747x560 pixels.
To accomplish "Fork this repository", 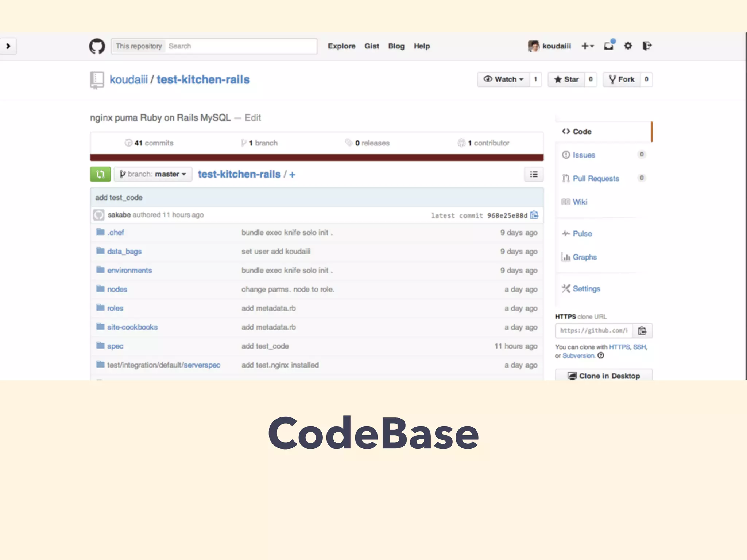I will tap(622, 79).
